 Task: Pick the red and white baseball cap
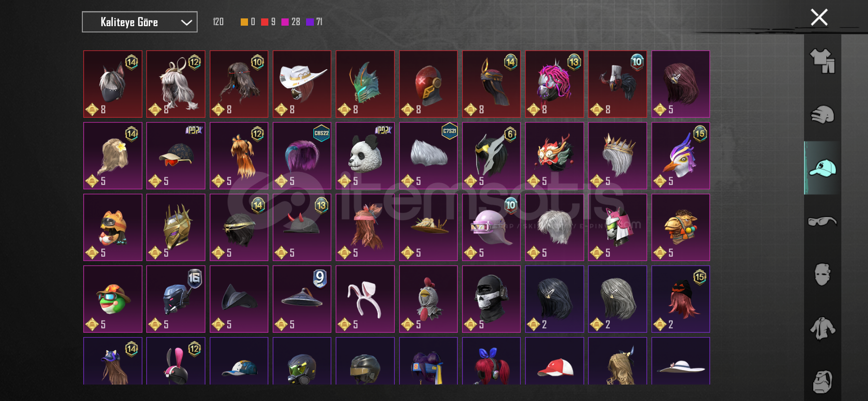pos(554,361)
